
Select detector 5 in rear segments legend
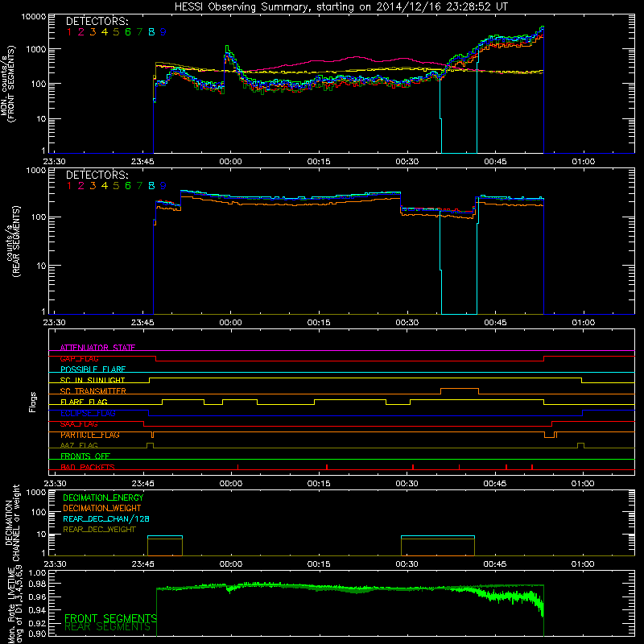116,186
